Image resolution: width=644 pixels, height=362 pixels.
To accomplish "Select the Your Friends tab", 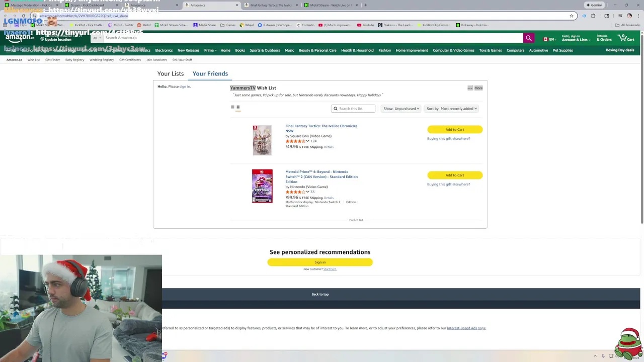I will point(210,73).
